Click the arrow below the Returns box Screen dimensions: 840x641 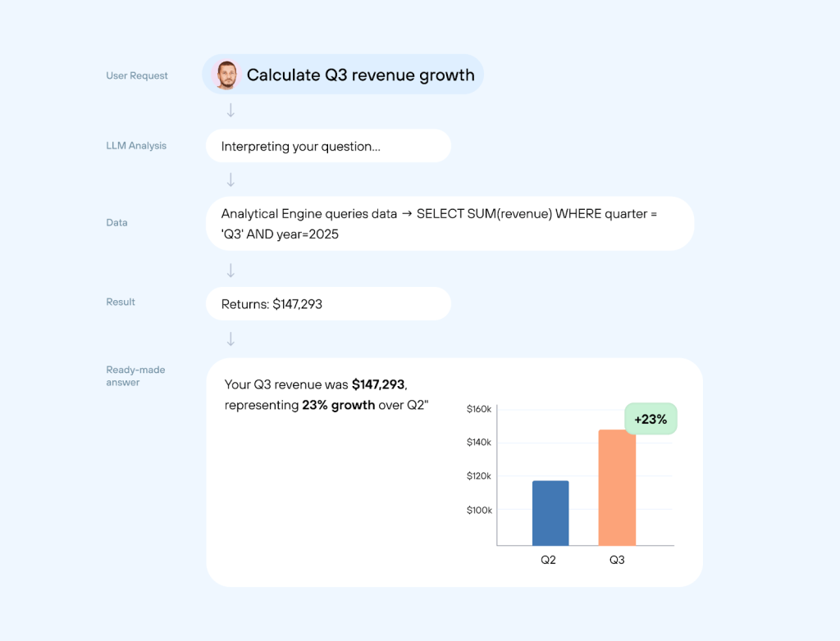231,339
